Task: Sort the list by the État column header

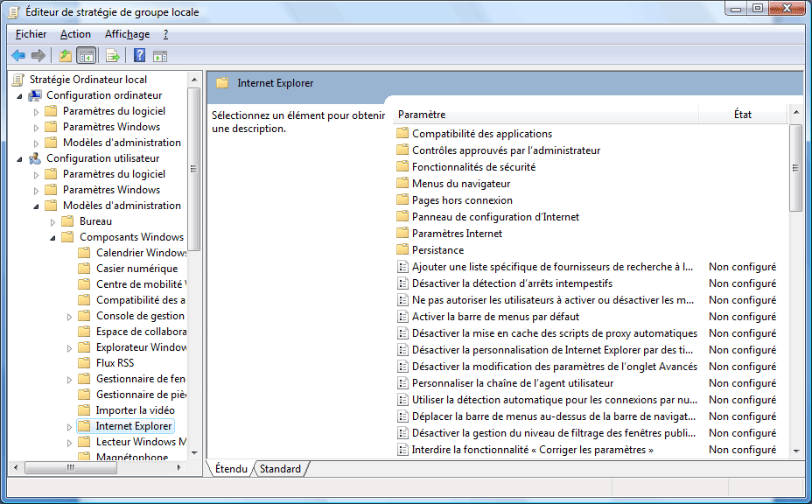Action: 743,115
